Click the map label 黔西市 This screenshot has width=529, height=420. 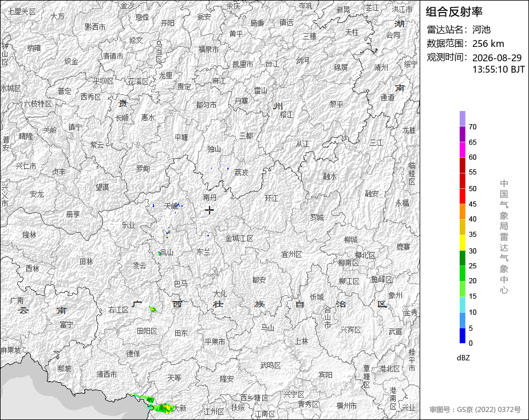95,27
